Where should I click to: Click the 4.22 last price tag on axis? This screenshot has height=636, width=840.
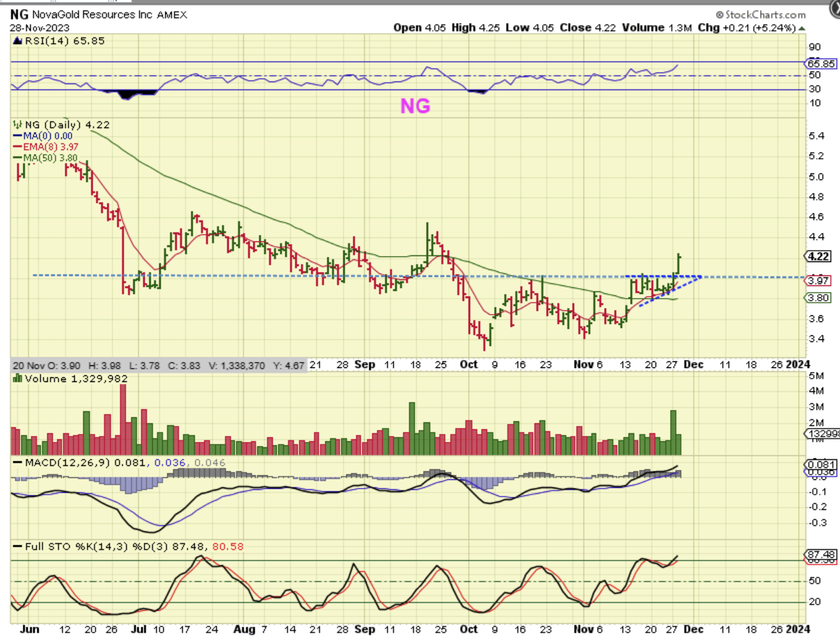tap(818, 257)
